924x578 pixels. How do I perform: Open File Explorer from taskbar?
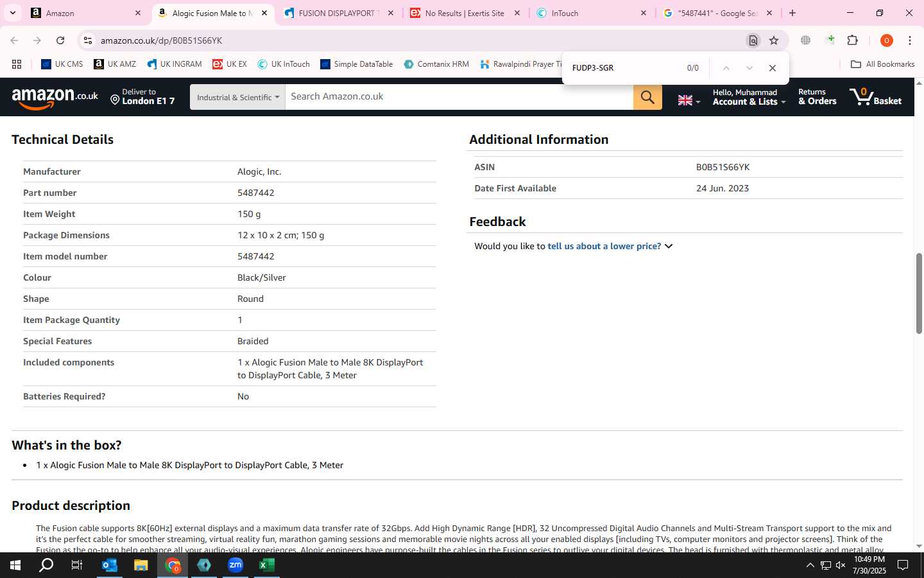click(x=141, y=565)
